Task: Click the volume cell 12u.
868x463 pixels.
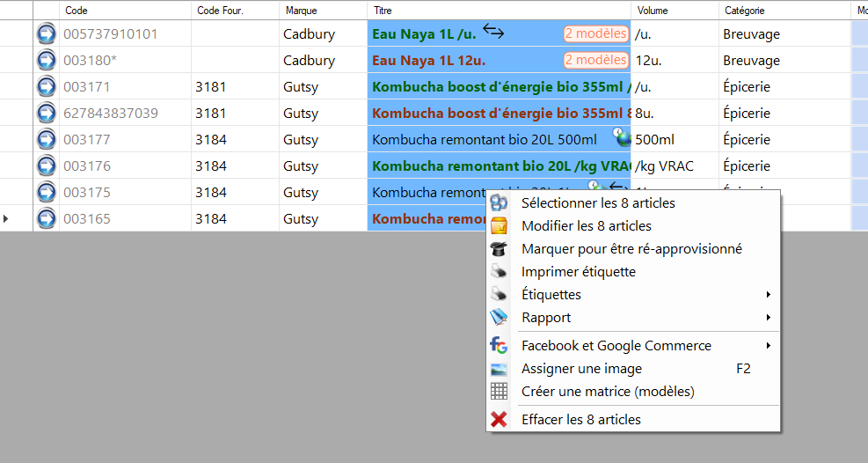Action: (x=675, y=61)
